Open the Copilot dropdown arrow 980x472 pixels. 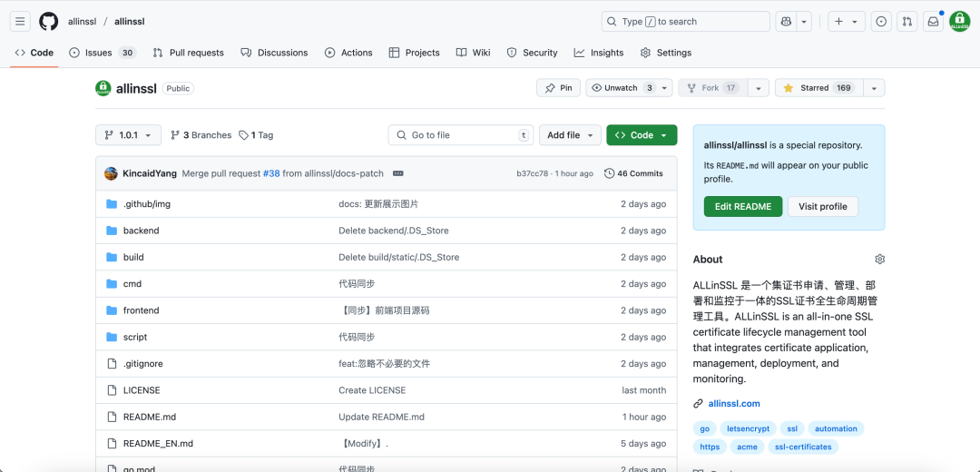[804, 21]
